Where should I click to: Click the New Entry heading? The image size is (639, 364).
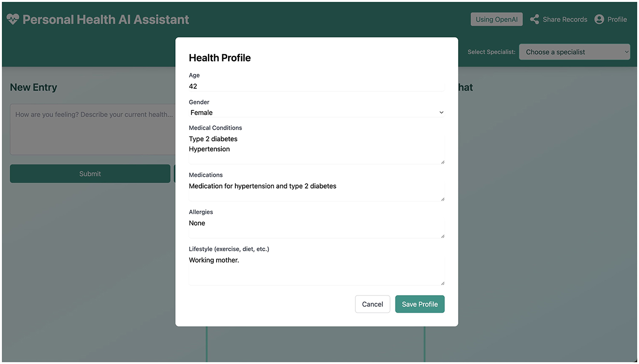pos(34,87)
